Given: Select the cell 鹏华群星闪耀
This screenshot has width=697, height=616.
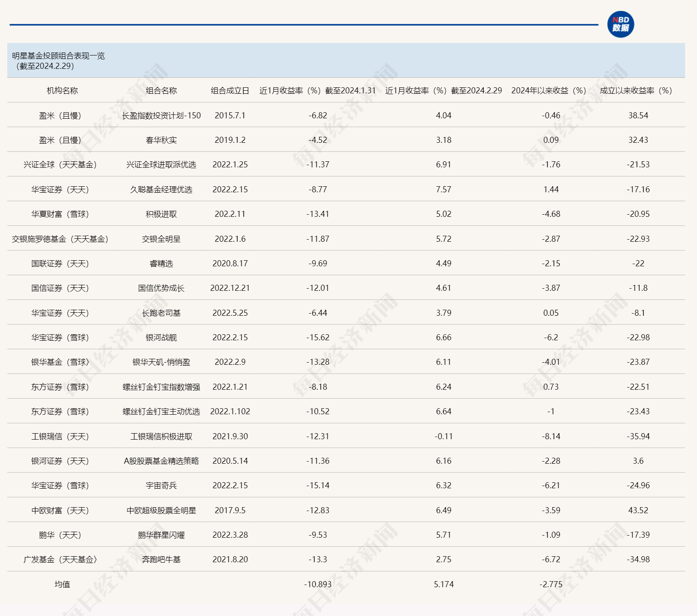Looking at the screenshot, I should pos(161,535).
